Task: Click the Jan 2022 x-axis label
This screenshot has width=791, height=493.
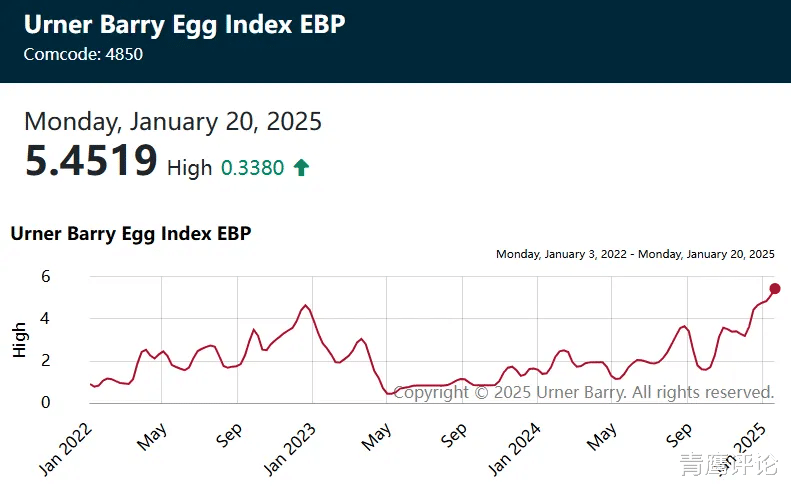Action: (68, 444)
